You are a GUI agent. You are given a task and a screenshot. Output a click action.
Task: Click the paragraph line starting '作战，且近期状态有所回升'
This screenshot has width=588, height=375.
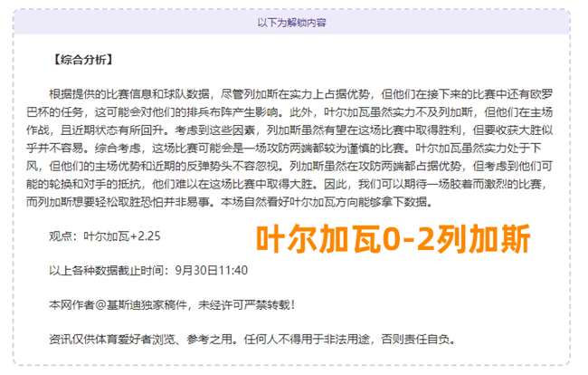pyautogui.click(x=289, y=130)
